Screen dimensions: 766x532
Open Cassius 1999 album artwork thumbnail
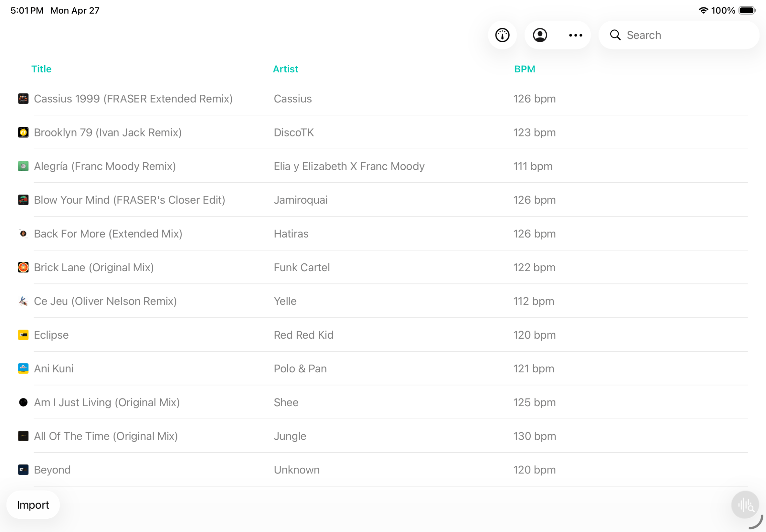point(23,99)
